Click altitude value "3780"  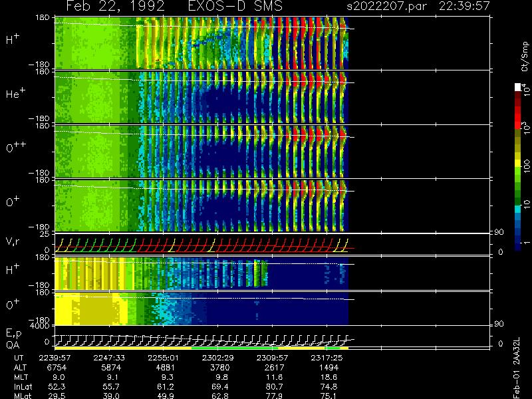(x=219, y=368)
